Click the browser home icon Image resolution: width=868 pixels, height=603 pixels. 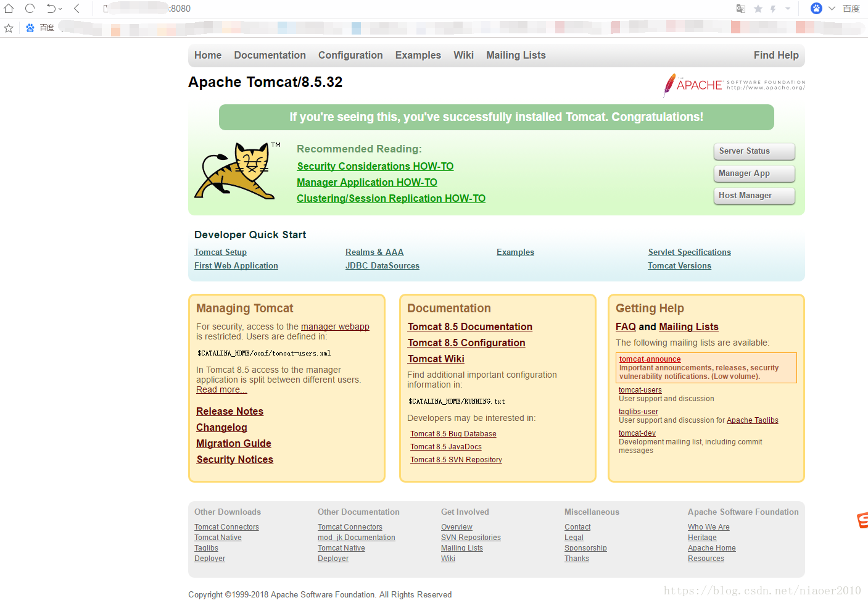click(9, 9)
